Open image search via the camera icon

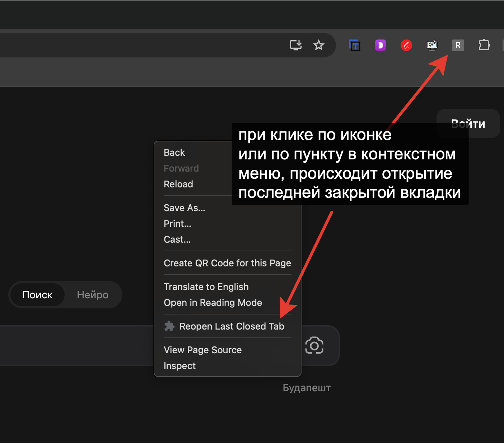(x=315, y=346)
